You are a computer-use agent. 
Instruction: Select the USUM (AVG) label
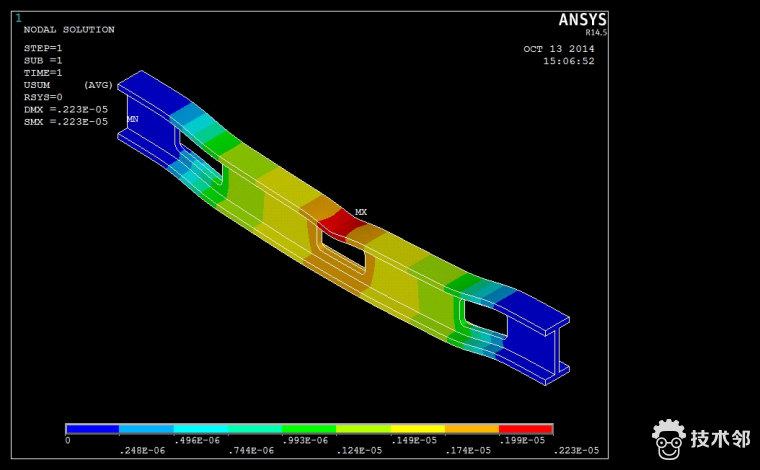point(68,85)
